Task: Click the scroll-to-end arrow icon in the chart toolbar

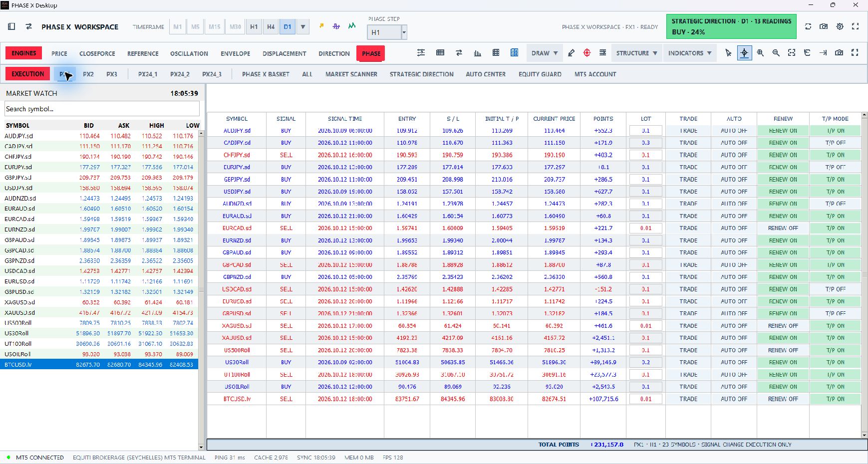Action: (x=823, y=53)
